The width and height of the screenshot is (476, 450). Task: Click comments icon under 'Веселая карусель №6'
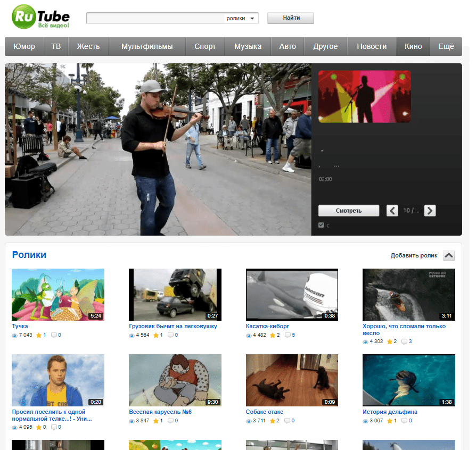[171, 421]
